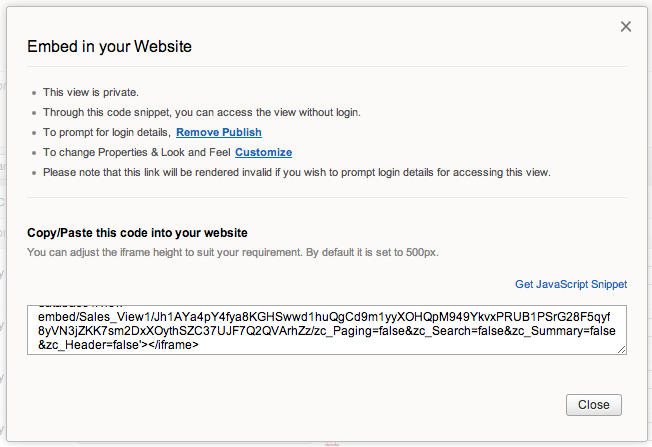
Task: Click the Remove Publish link
Action: click(x=219, y=132)
